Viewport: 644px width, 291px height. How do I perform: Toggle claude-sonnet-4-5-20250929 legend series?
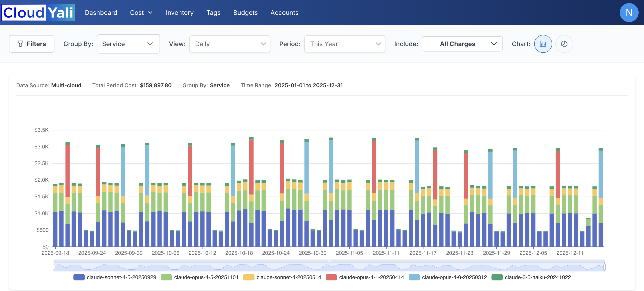[x=121, y=277]
